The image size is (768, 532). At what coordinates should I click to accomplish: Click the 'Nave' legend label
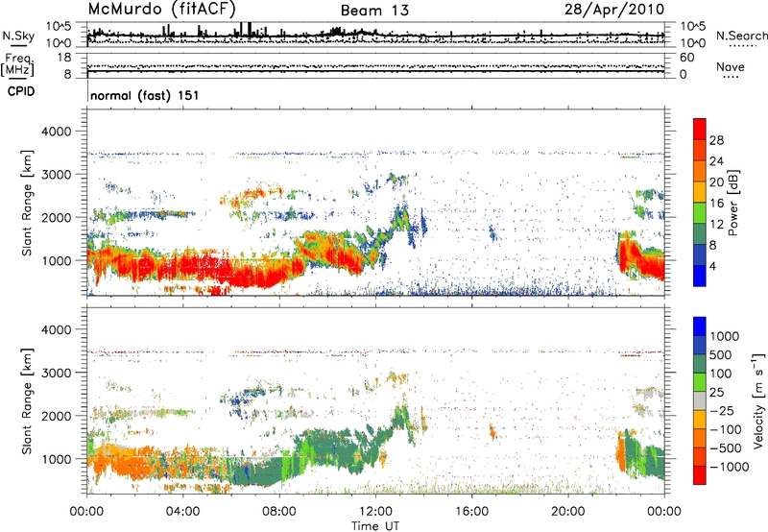pos(731,66)
